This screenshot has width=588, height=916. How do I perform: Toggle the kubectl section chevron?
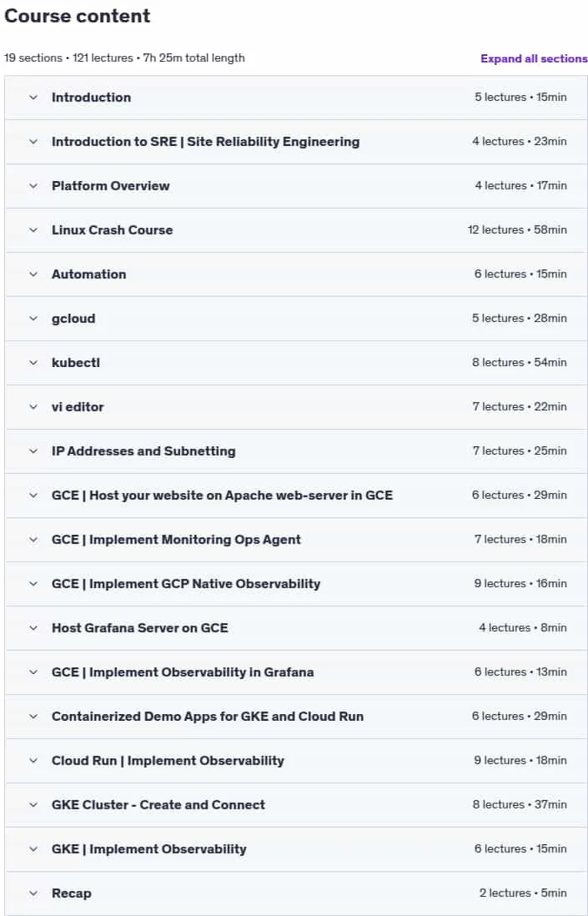[33, 363]
